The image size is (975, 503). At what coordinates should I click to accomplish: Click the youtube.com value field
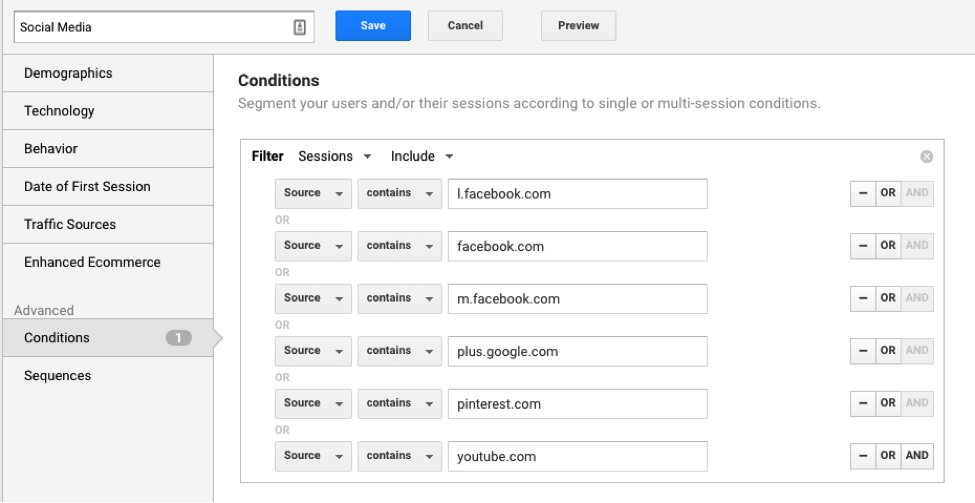[578, 456]
